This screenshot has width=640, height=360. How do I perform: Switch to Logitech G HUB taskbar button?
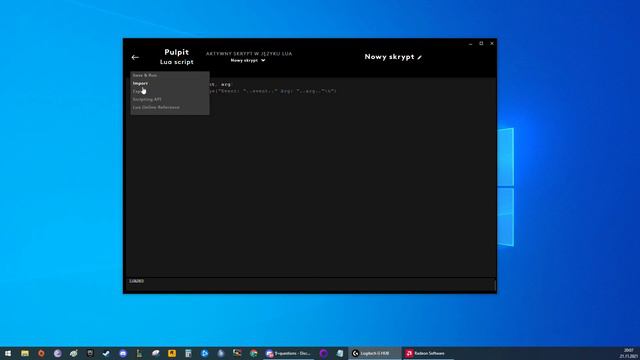pos(375,353)
